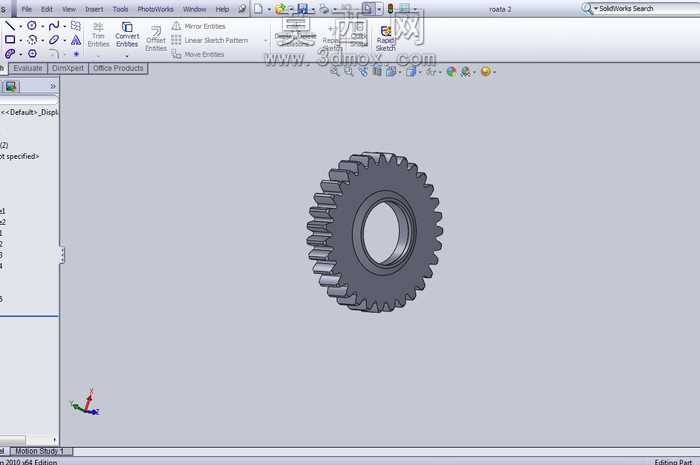Open the Display Style cube dropdown
700x465 pixels.
click(x=411, y=71)
